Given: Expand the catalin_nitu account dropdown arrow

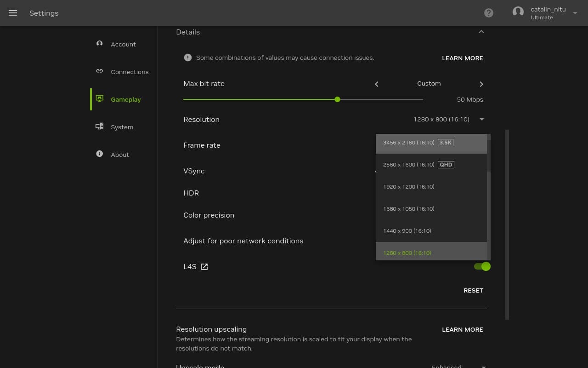Looking at the screenshot, I should click(575, 13).
